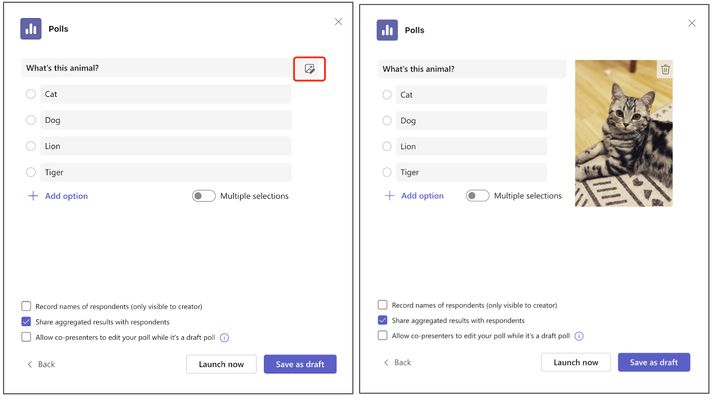Enable Allow co-presenters to edit in left dialog
This screenshot has width=717, height=400.
click(27, 337)
